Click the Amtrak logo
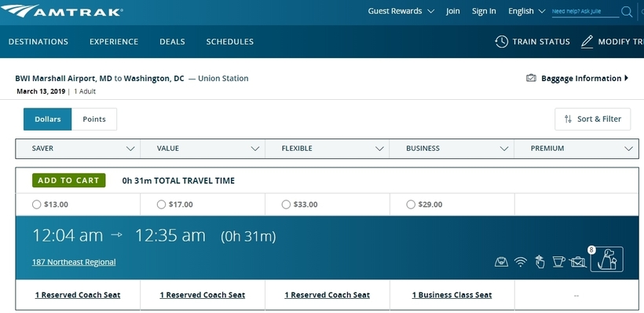644x313 pixels. [61, 11]
